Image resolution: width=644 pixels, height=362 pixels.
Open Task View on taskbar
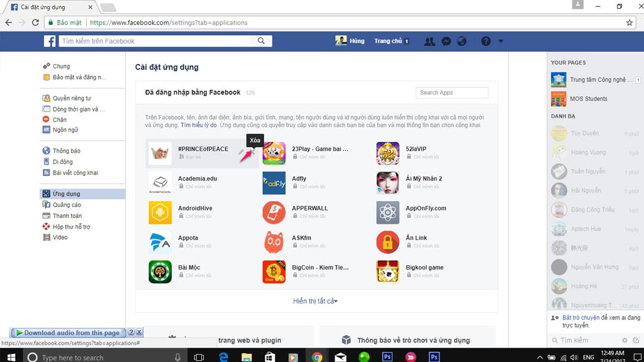coord(199,358)
